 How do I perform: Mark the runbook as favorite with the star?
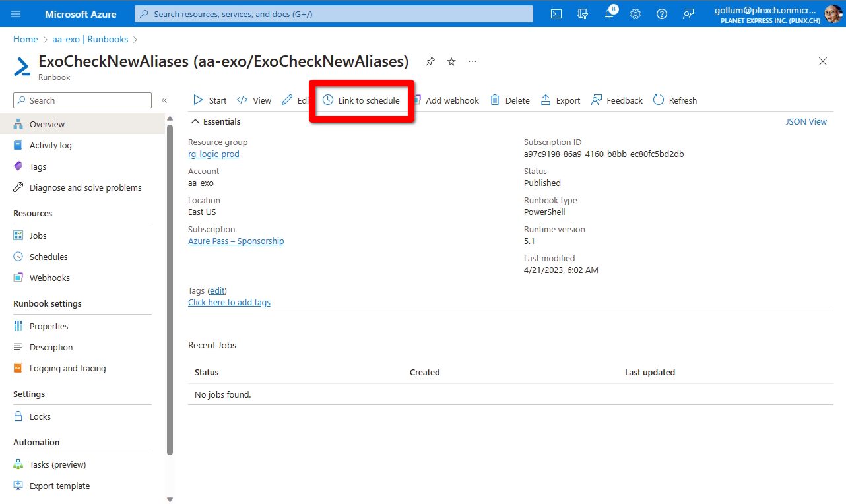pos(451,61)
